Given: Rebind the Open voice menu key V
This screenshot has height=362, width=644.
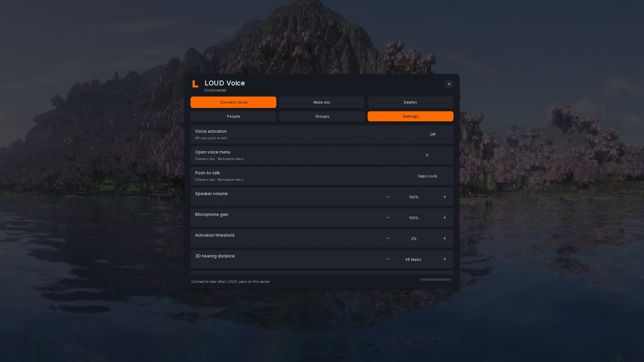Looking at the screenshot, I should tap(427, 155).
